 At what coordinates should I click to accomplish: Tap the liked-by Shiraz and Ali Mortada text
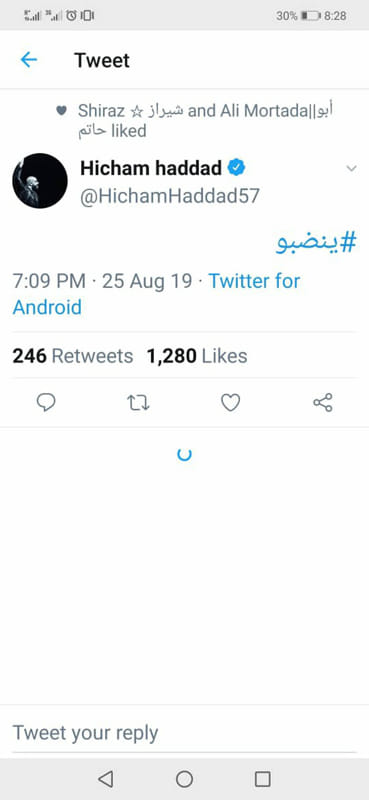[206, 120]
